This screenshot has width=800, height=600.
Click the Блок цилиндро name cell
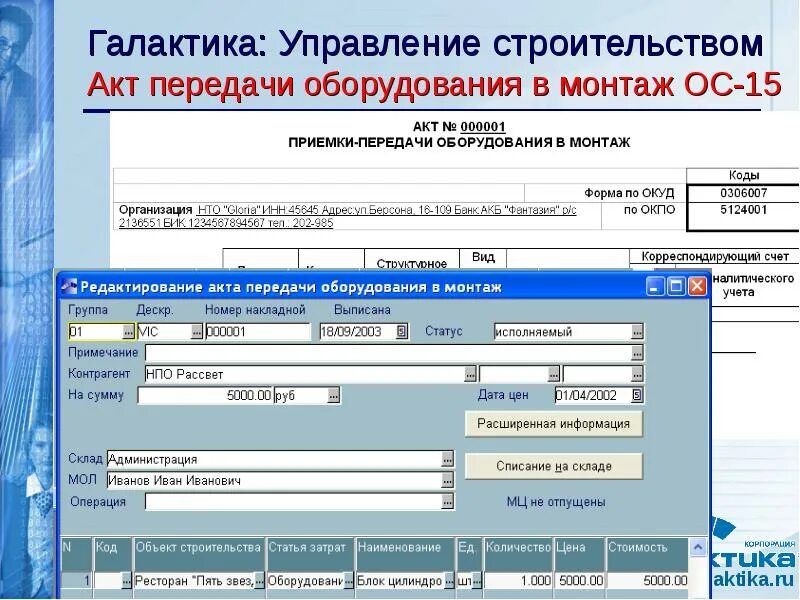[400, 581]
